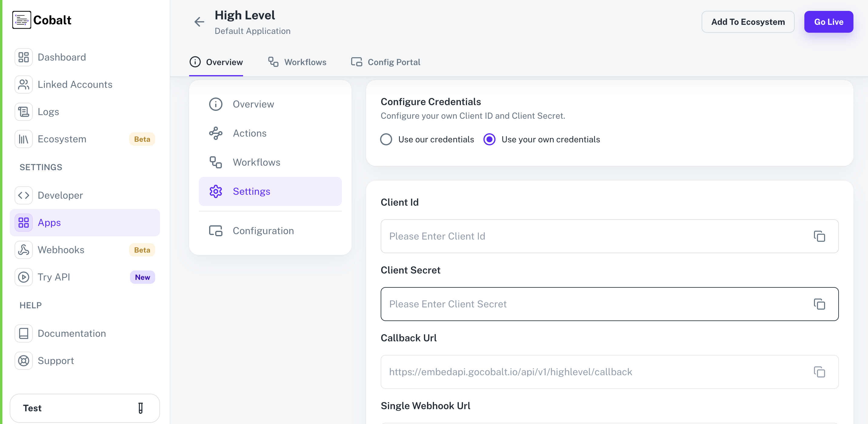Screen dimensions: 868x424
Task: Click the Ecosystem sidebar icon
Action: click(23, 139)
